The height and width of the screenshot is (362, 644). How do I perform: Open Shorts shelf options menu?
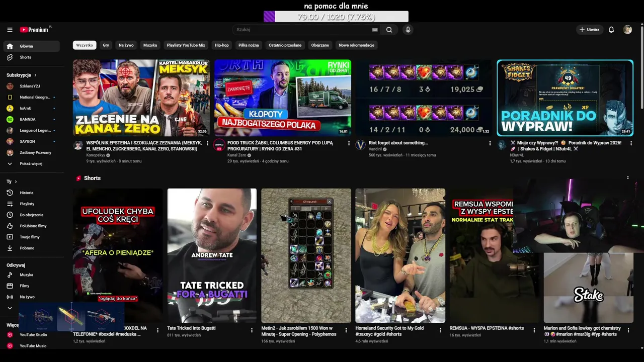[627, 177]
